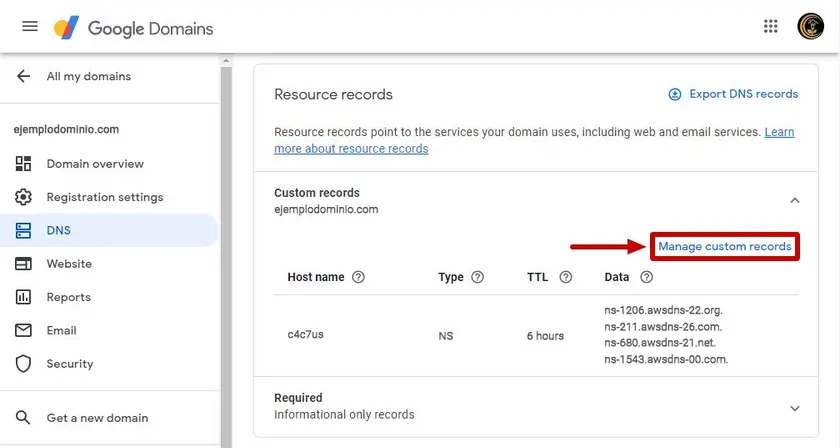Click Export DNS records link
Screen dimensions: 840x448
coord(744,94)
